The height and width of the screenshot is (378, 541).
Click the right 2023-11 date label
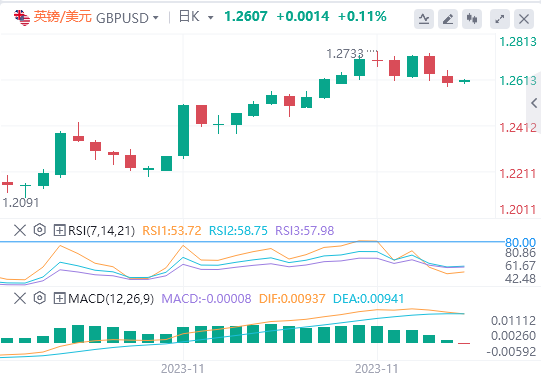click(x=376, y=369)
